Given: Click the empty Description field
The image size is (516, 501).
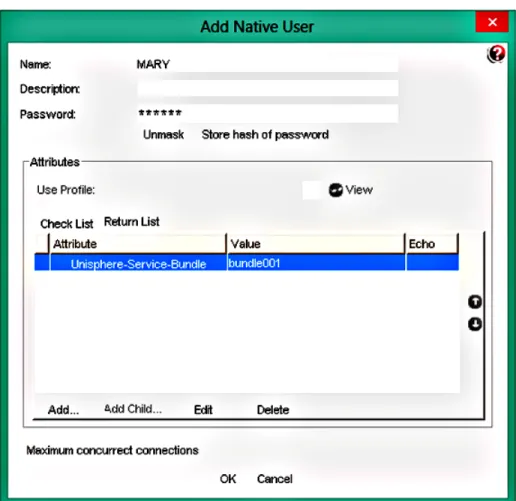Looking at the screenshot, I should click(267, 88).
